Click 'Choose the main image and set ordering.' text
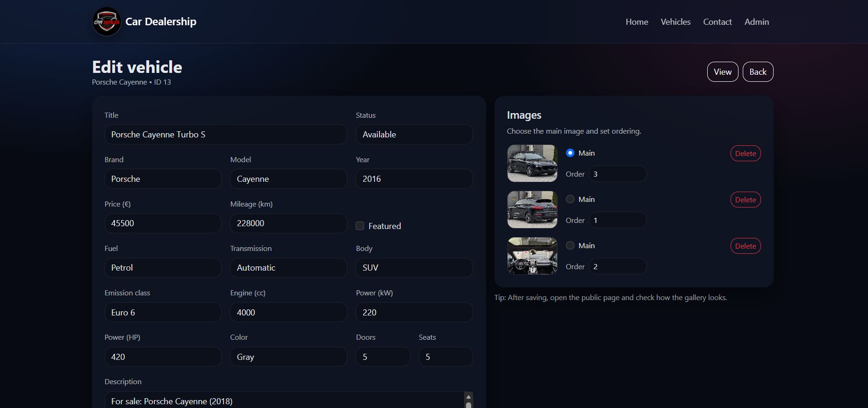The height and width of the screenshot is (408, 868). point(574,131)
